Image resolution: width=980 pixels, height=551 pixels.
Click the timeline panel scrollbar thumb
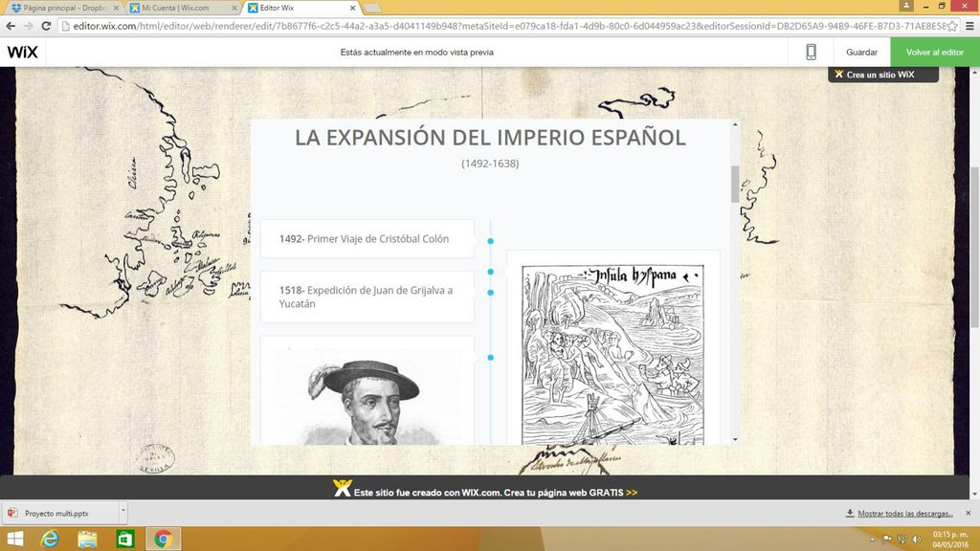click(735, 185)
